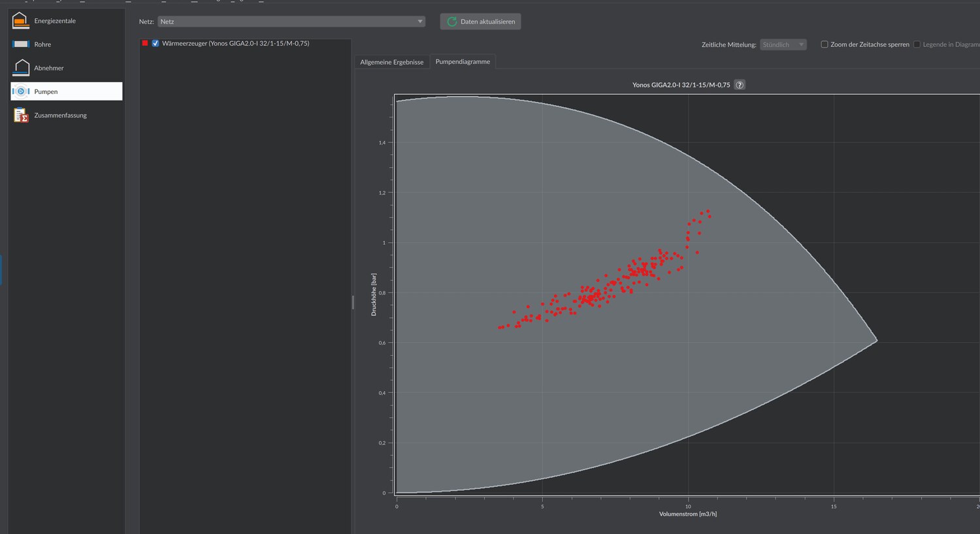This screenshot has height=534, width=980.
Task: Open the Energiezentale section icon
Action: [x=21, y=20]
